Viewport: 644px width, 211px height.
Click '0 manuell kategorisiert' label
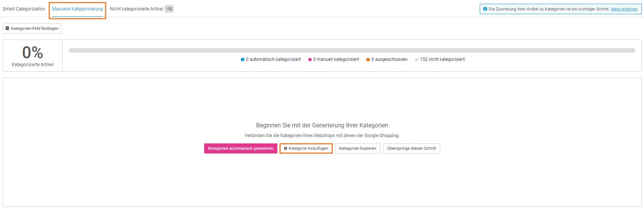[x=336, y=59]
